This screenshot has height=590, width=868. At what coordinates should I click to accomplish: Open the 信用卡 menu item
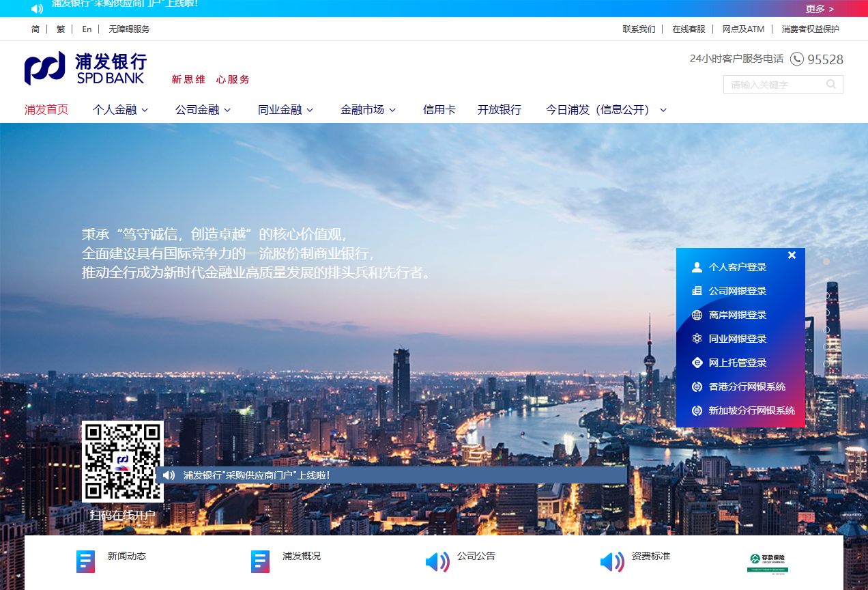pyautogui.click(x=439, y=109)
